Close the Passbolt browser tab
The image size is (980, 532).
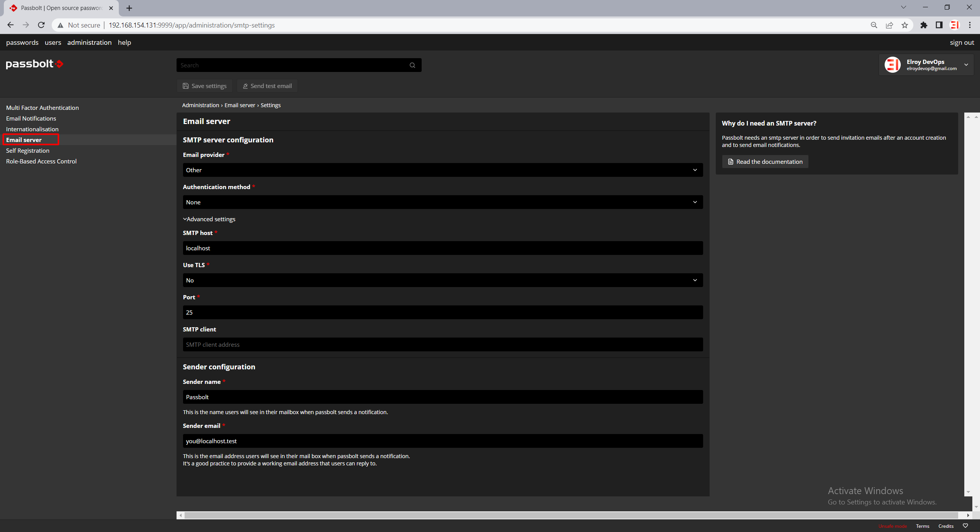[111, 8]
